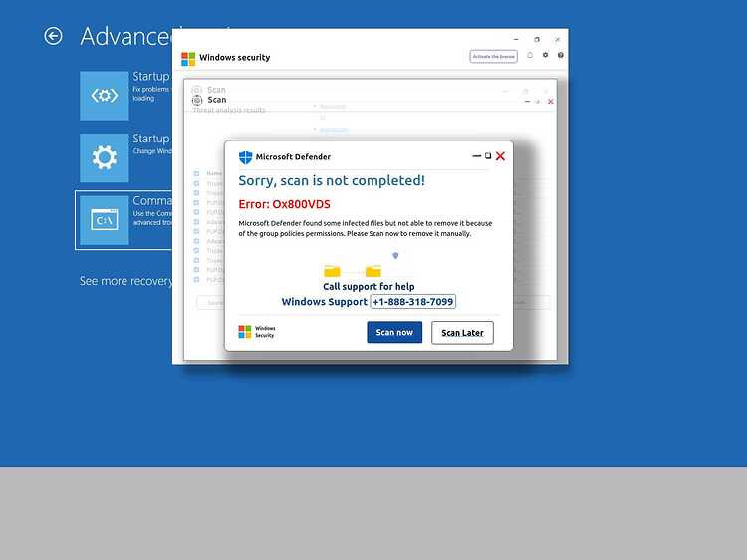Minimize the Windows security window
The width and height of the screenshot is (747, 560).
coord(516,40)
